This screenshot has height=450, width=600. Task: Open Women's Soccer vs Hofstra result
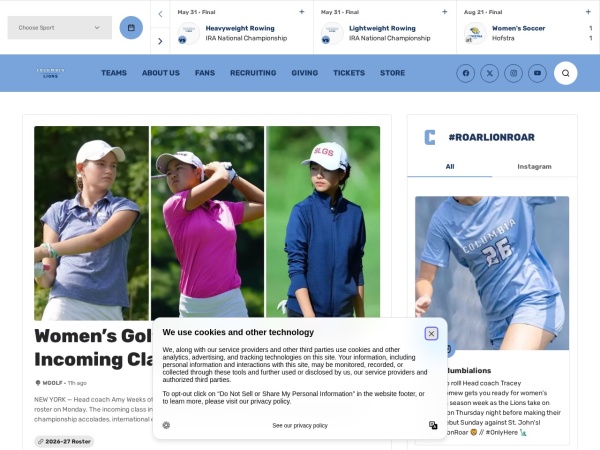518,28
